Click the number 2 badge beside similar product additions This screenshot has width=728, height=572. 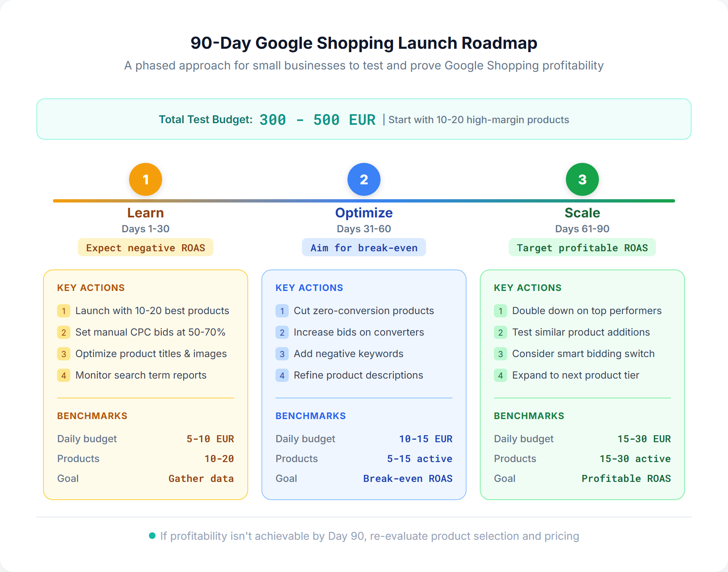[x=500, y=332]
